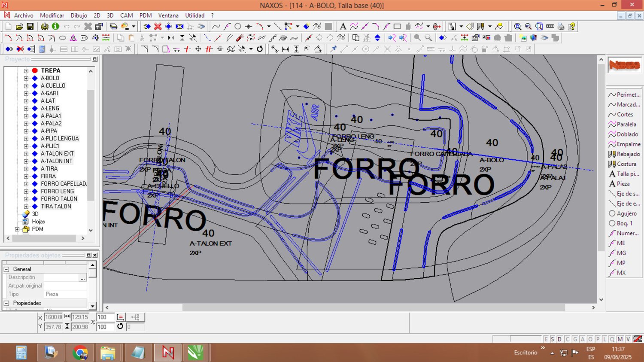Image resolution: width=644 pixels, height=362 pixels.
Task: Click the circular rotate arrow tool
Action: click(x=260, y=49)
